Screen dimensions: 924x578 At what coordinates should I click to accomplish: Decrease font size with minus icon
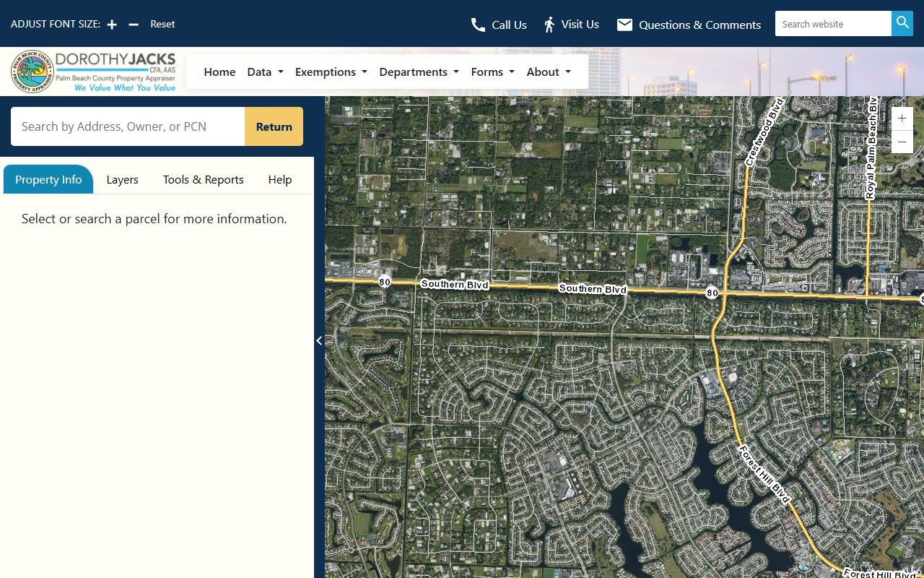134,25
